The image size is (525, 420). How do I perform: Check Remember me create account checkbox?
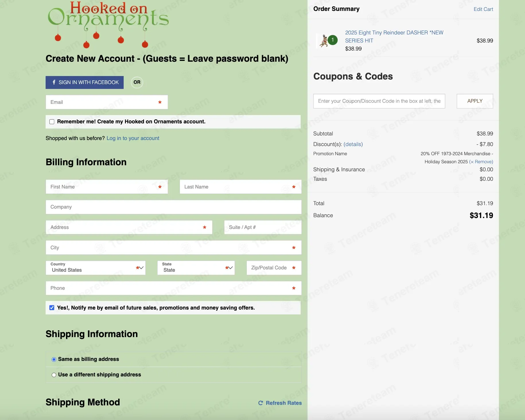tap(52, 122)
